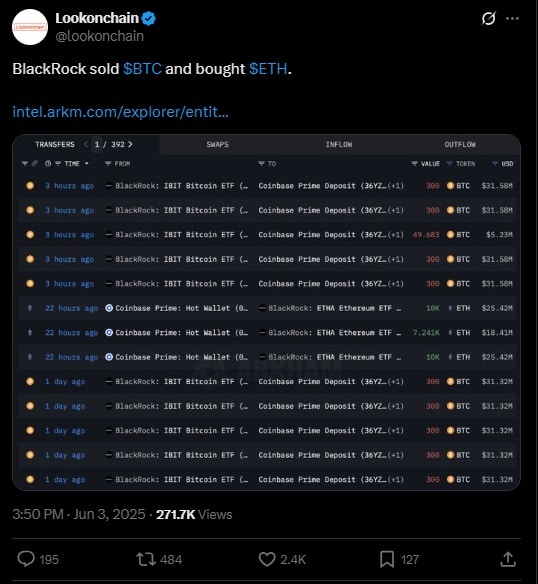Switch to the OUTFLOW tab

coord(460,145)
